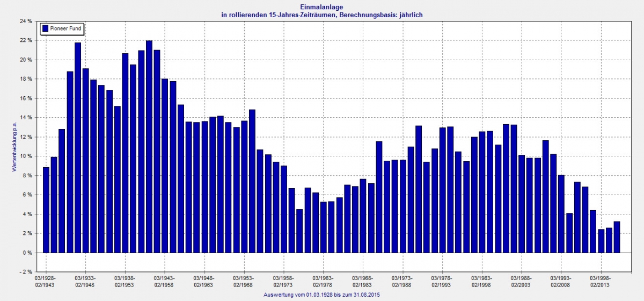
Task: Select the first bar in the chart
Action: click(x=46, y=210)
